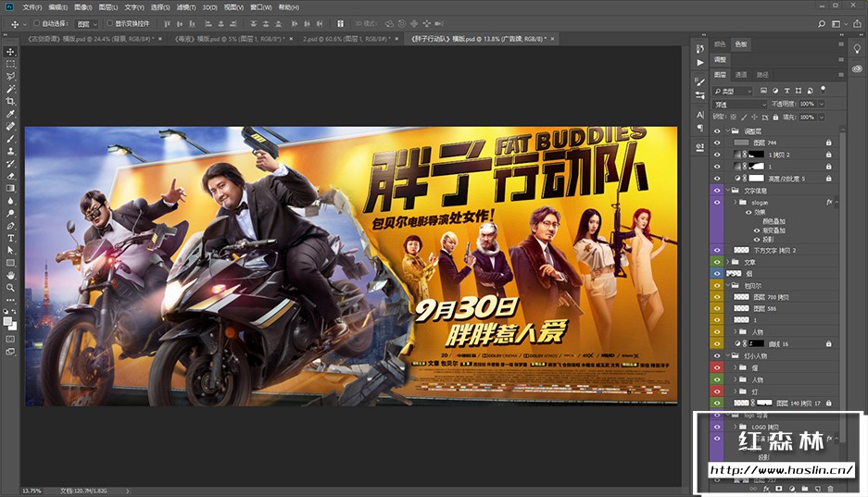
Task: Select the Path Selection tool
Action: 10,251
